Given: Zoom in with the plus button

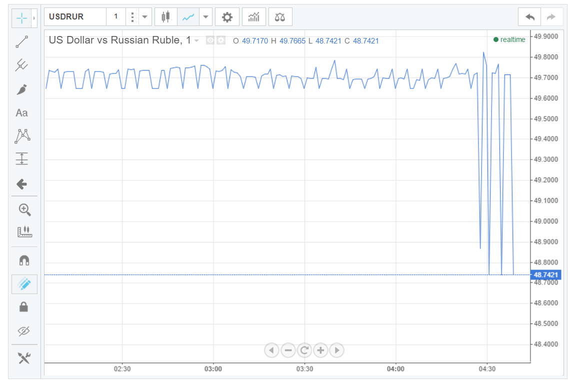Looking at the screenshot, I should (x=320, y=350).
